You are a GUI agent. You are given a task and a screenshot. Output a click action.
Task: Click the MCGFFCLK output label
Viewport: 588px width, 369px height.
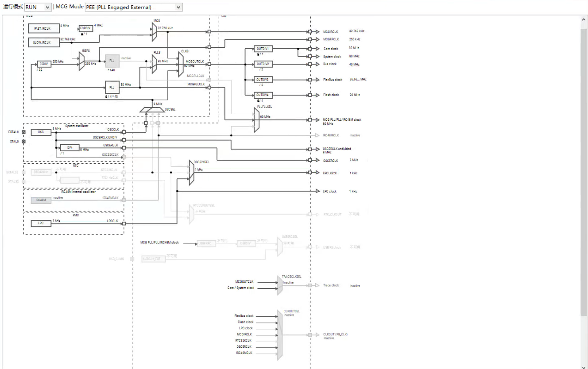click(331, 39)
